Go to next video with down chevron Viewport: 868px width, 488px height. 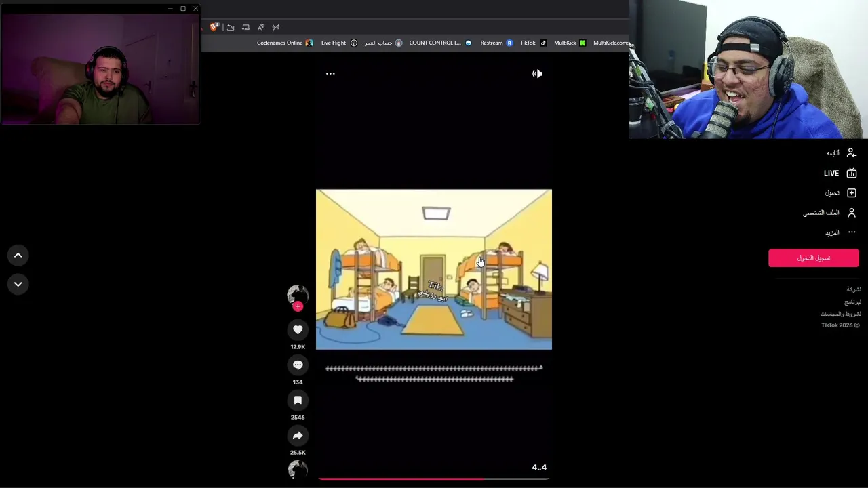18,284
